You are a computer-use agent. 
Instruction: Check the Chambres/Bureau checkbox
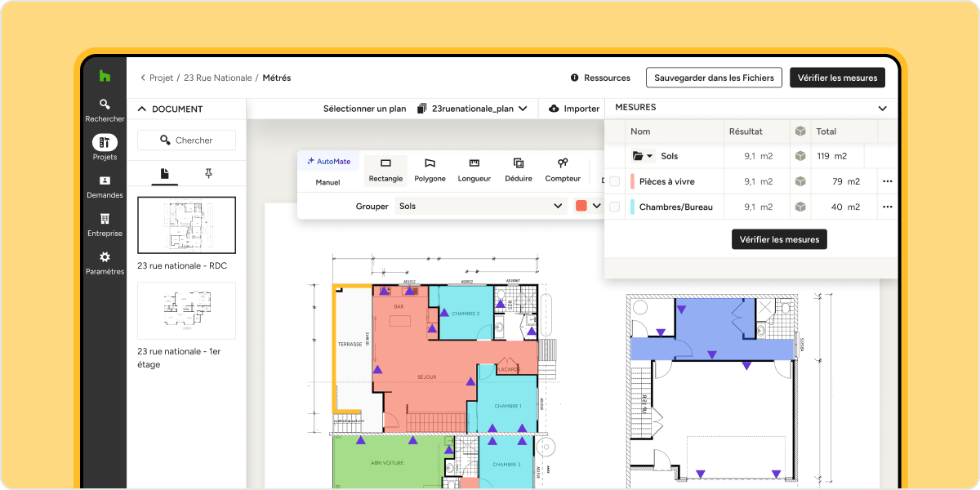tap(614, 207)
